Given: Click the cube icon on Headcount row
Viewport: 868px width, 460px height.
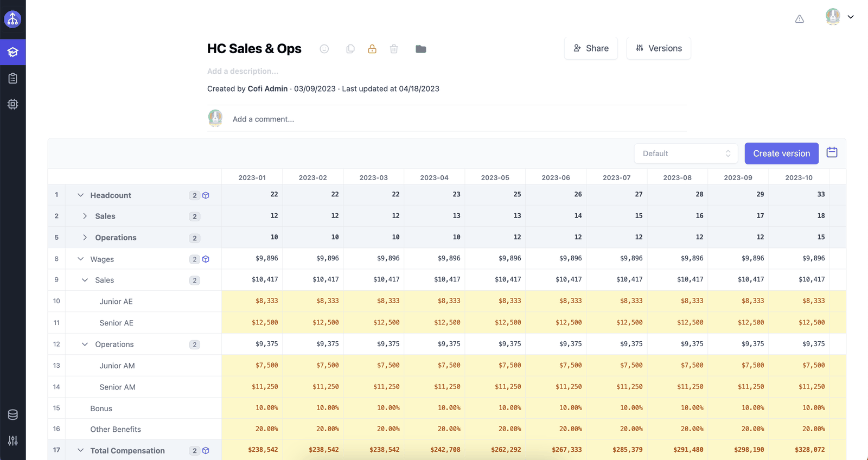Looking at the screenshot, I should click(206, 195).
